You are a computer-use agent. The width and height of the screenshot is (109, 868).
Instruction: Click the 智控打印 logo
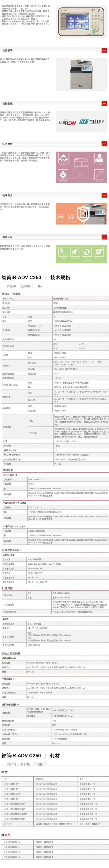point(92,122)
